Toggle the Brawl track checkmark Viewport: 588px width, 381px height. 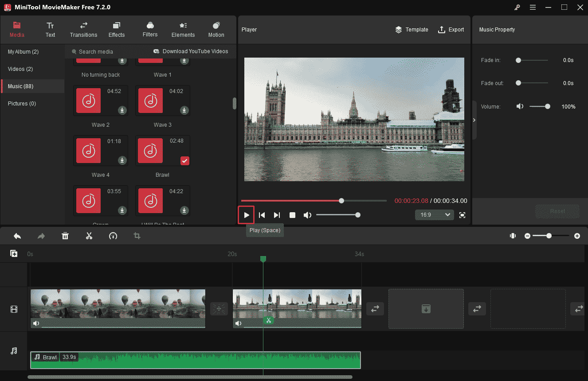[x=185, y=161]
